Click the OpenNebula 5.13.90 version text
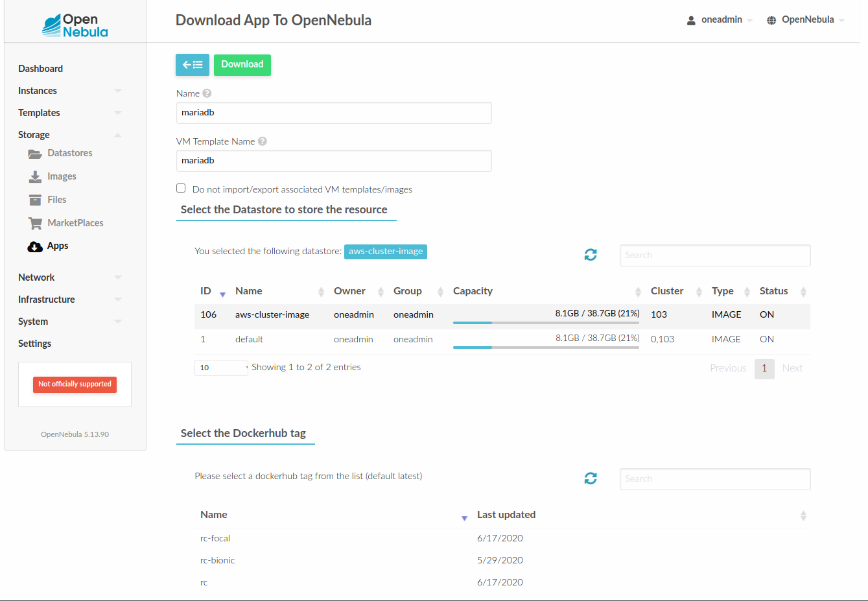868x601 pixels. point(75,434)
